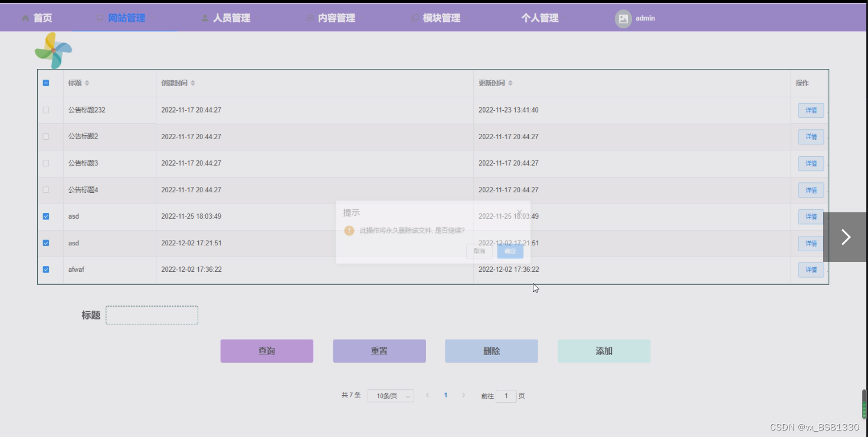Screen dimensions: 868x437
Task: Click the 重置 reset button
Action: 379,351
